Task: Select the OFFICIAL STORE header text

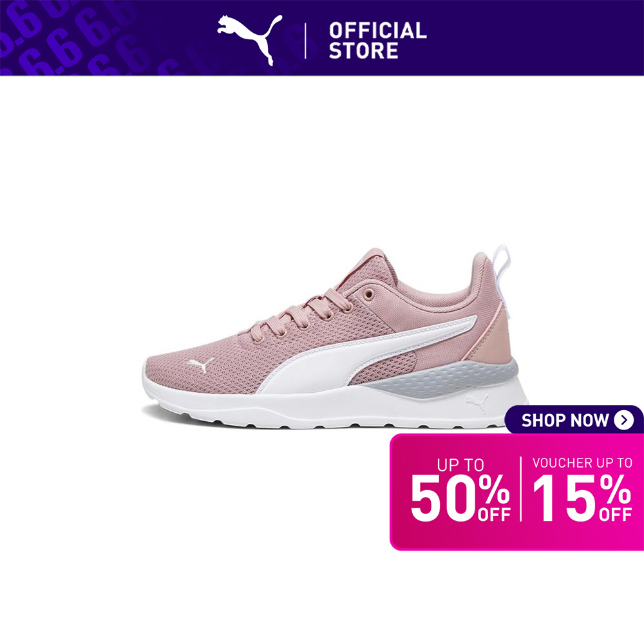Action: [377, 41]
